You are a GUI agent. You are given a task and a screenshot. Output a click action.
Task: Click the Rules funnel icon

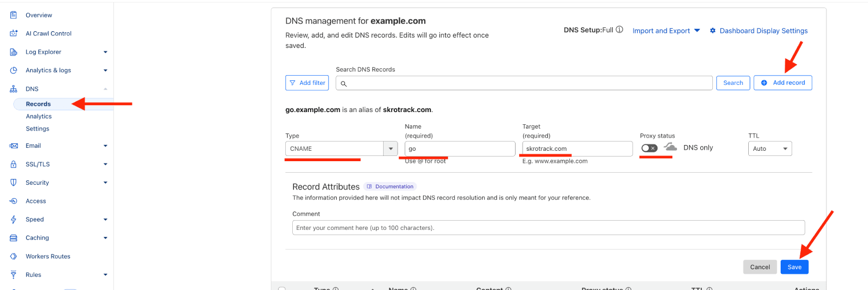pyautogui.click(x=13, y=275)
